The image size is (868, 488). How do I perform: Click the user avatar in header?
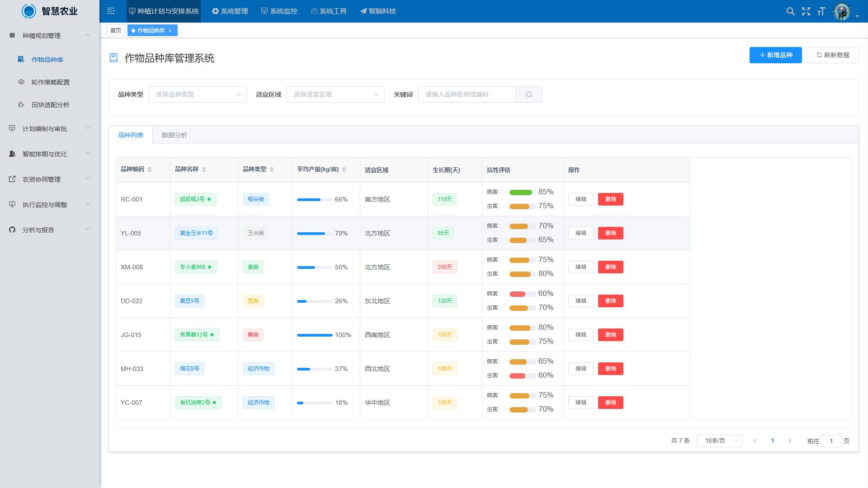pyautogui.click(x=842, y=11)
